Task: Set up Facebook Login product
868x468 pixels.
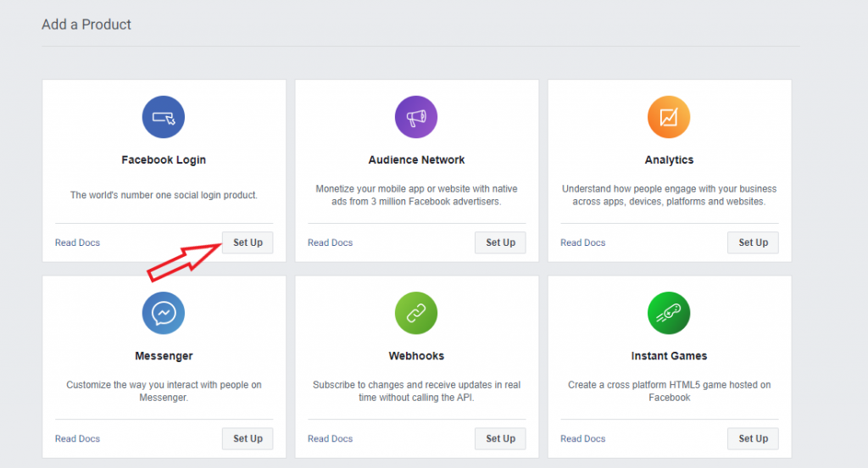Action: (248, 242)
